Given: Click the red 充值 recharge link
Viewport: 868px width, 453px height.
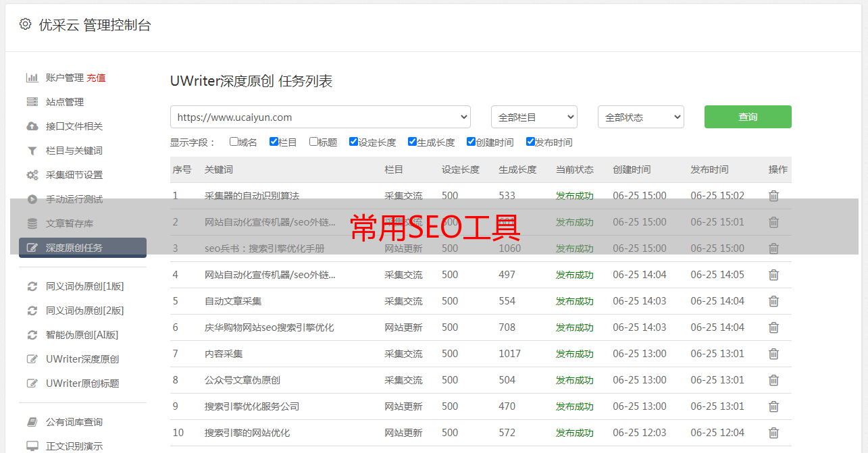Looking at the screenshot, I should pyautogui.click(x=96, y=78).
